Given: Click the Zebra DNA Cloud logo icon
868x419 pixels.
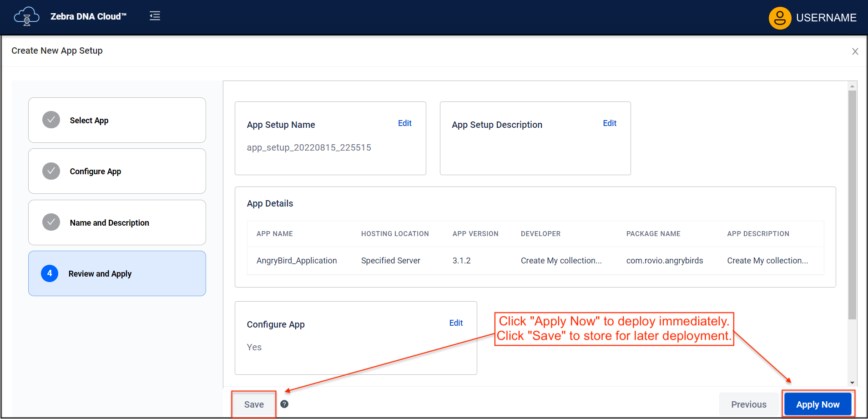Looking at the screenshot, I should tap(26, 16).
